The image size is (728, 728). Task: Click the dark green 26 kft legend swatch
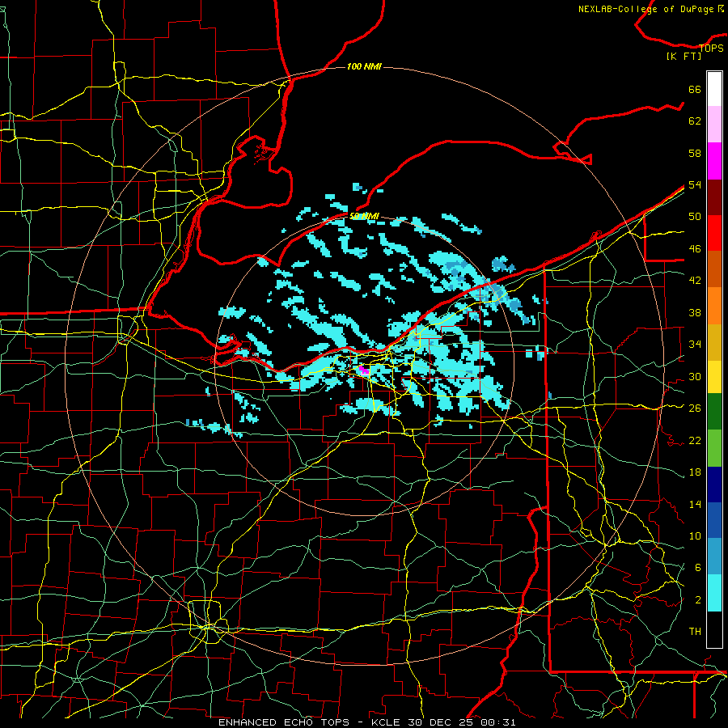714,412
